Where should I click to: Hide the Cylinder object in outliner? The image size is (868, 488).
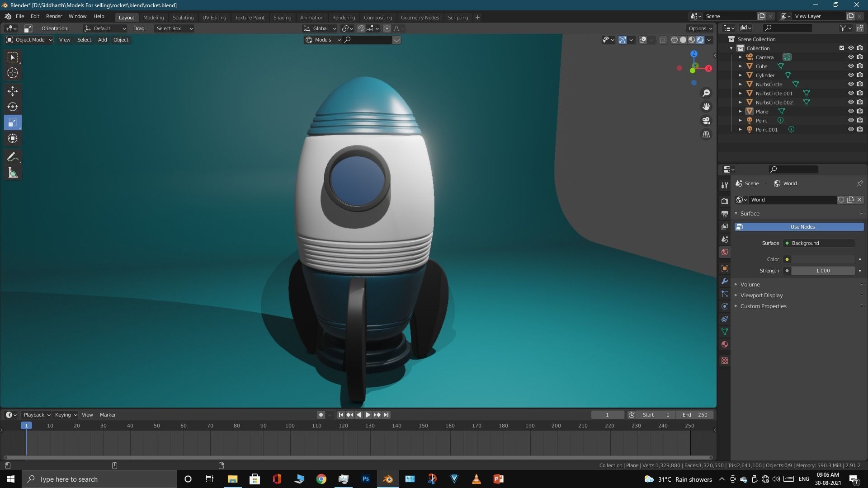[x=850, y=75]
